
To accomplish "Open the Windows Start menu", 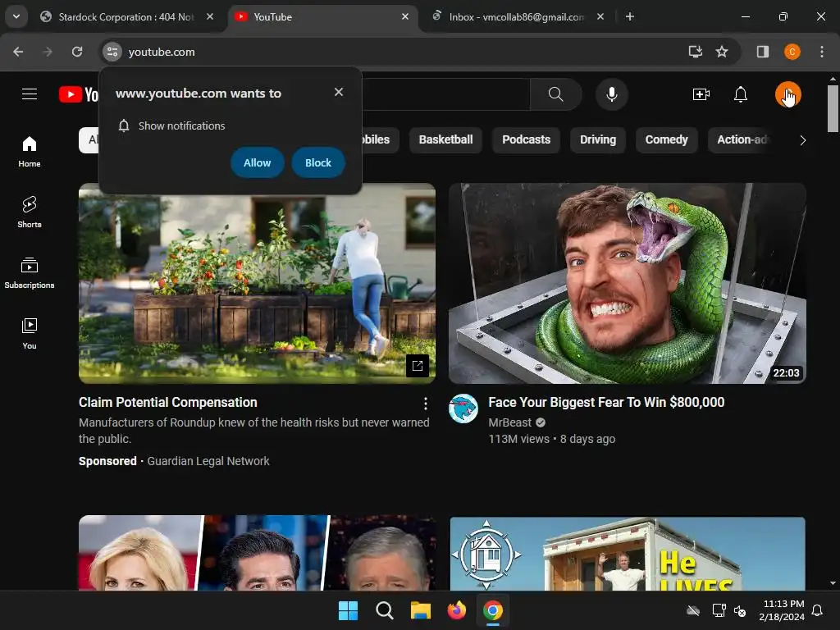I will pos(348,610).
